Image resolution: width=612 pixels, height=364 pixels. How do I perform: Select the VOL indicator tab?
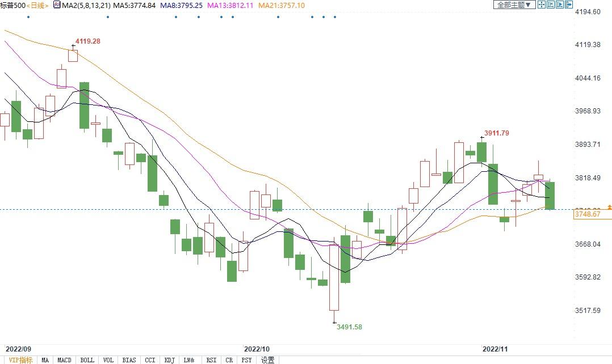point(108,360)
